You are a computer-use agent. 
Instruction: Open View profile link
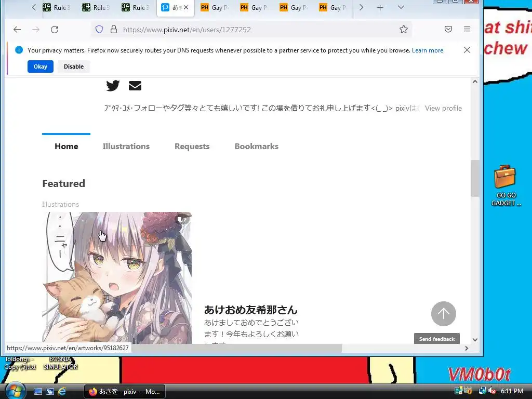pos(443,108)
